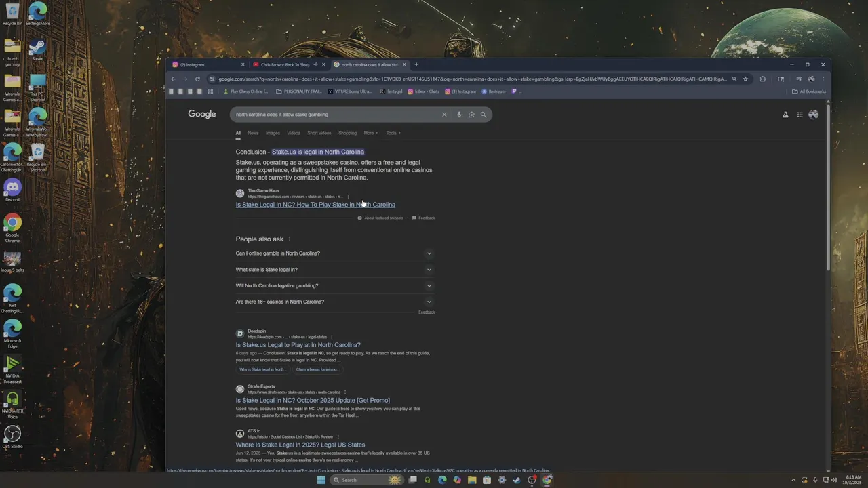This screenshot has width=868, height=488.
Task: Select the Images search filter
Action: (x=273, y=133)
